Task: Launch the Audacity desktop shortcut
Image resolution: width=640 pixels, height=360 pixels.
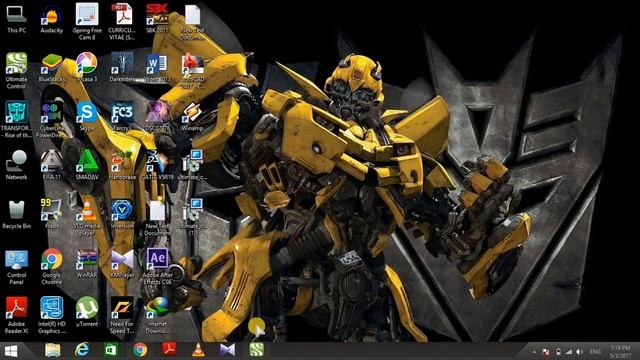Action: (x=51, y=19)
